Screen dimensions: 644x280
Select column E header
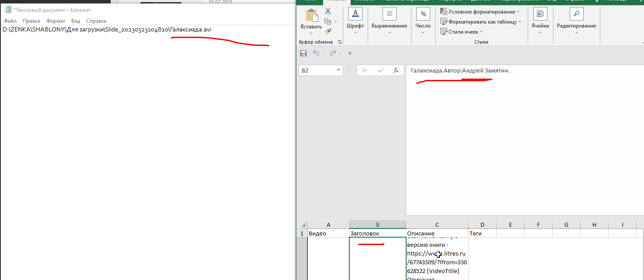[510, 225]
